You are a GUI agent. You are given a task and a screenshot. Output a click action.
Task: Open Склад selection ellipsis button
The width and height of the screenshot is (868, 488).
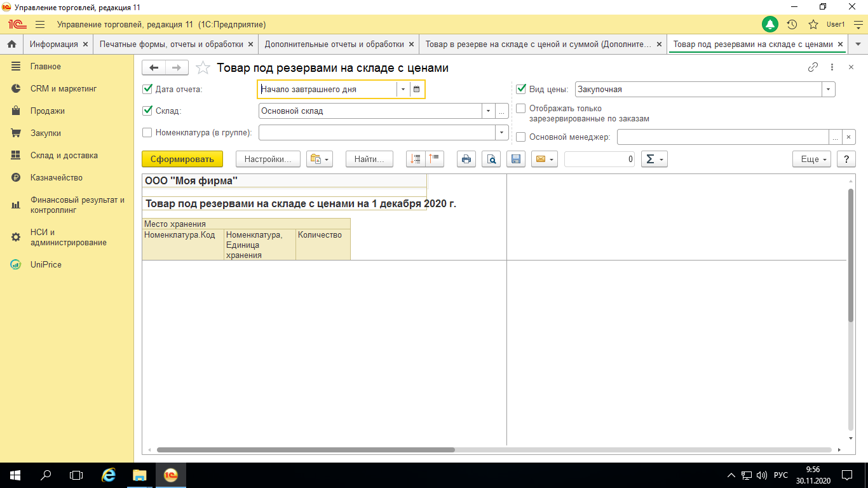click(x=502, y=111)
